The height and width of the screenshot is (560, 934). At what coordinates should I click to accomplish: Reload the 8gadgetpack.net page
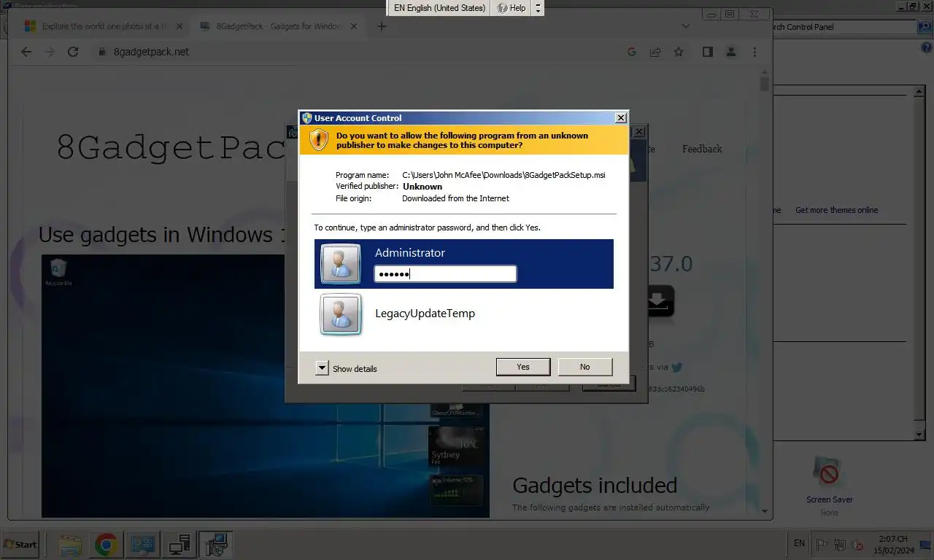pos(73,52)
